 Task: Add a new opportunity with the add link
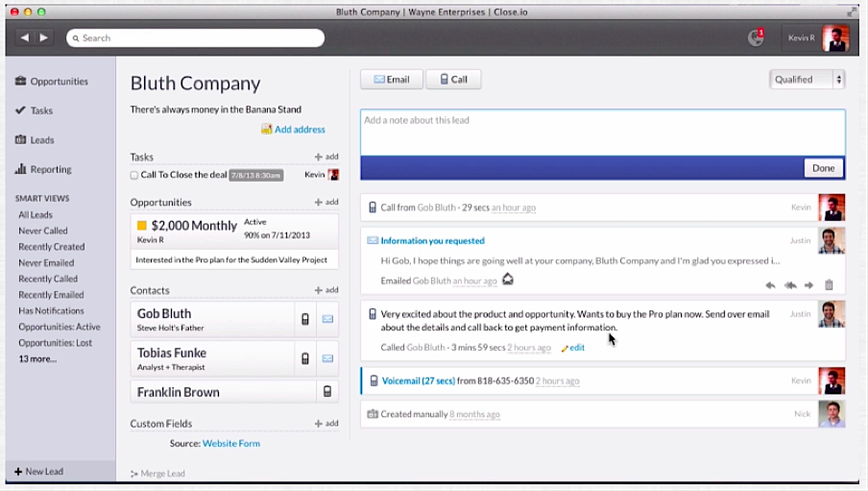(326, 203)
